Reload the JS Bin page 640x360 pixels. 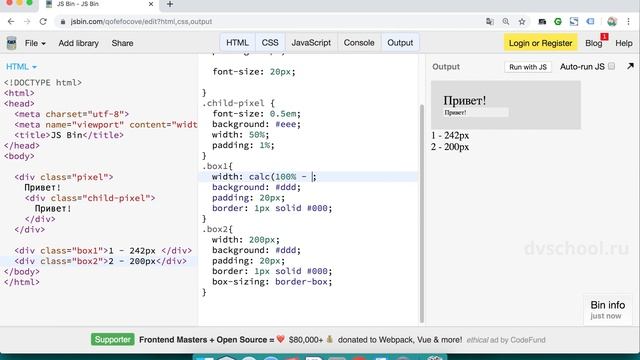[x=43, y=22]
